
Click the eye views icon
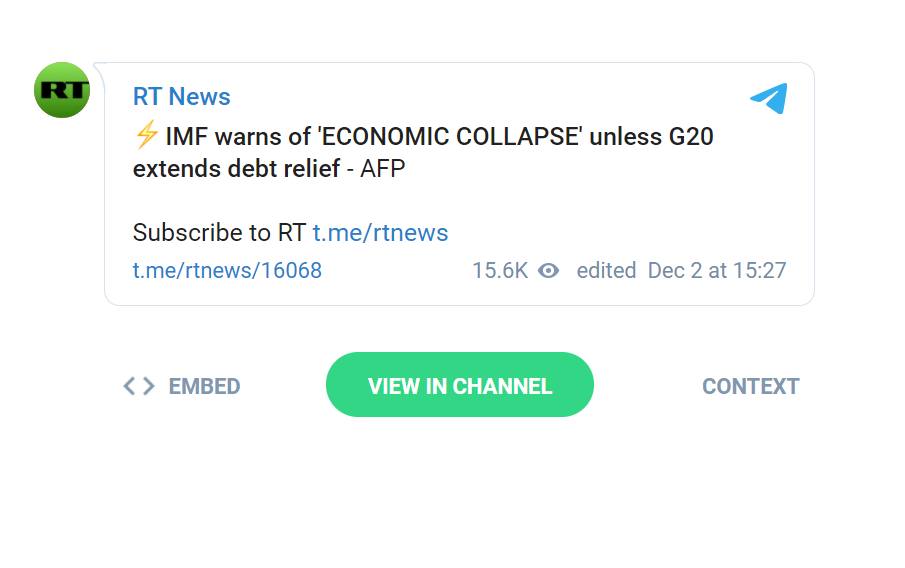pyautogui.click(x=548, y=270)
